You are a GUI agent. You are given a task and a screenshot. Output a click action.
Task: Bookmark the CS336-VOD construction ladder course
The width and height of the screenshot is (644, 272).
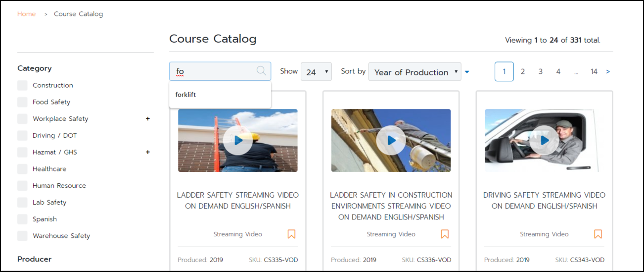click(x=445, y=234)
